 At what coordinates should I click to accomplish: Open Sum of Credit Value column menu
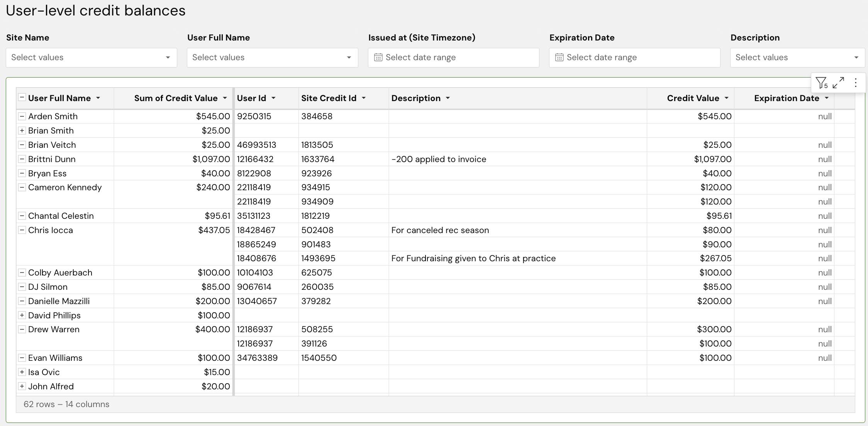click(225, 98)
